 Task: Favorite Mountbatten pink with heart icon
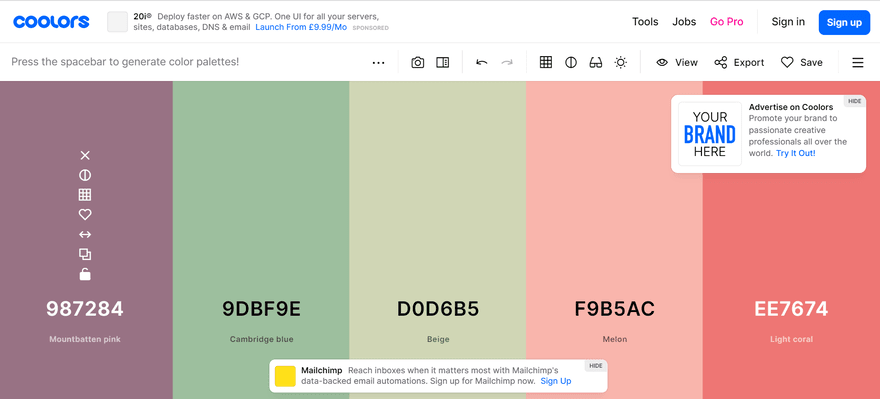tap(85, 214)
